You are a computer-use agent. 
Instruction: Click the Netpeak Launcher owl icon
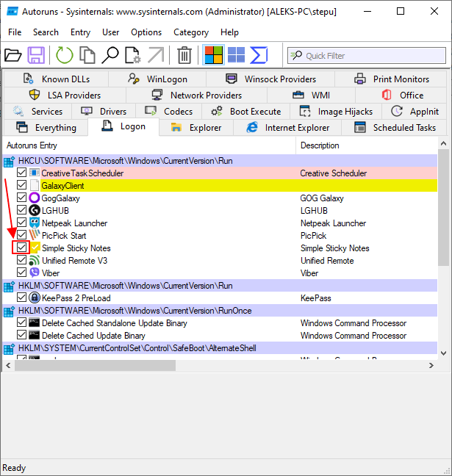point(35,223)
